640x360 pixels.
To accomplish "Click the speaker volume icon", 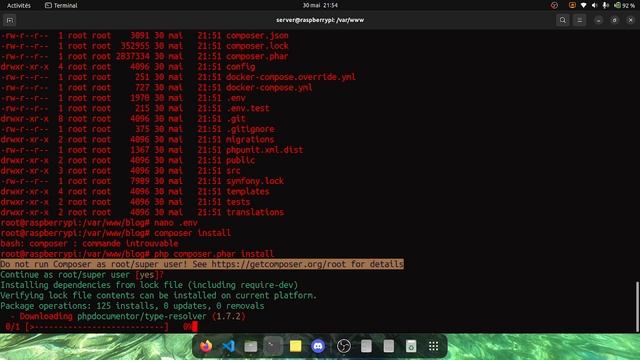I will (594, 5).
